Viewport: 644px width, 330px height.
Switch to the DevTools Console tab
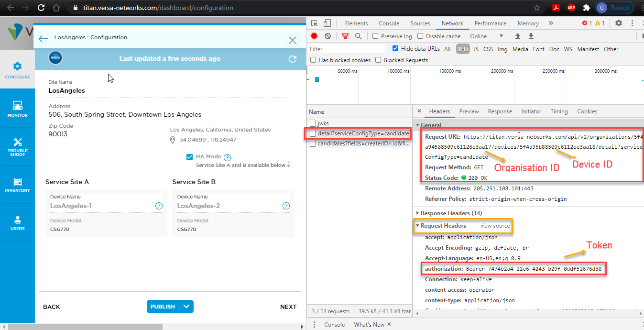click(x=389, y=23)
